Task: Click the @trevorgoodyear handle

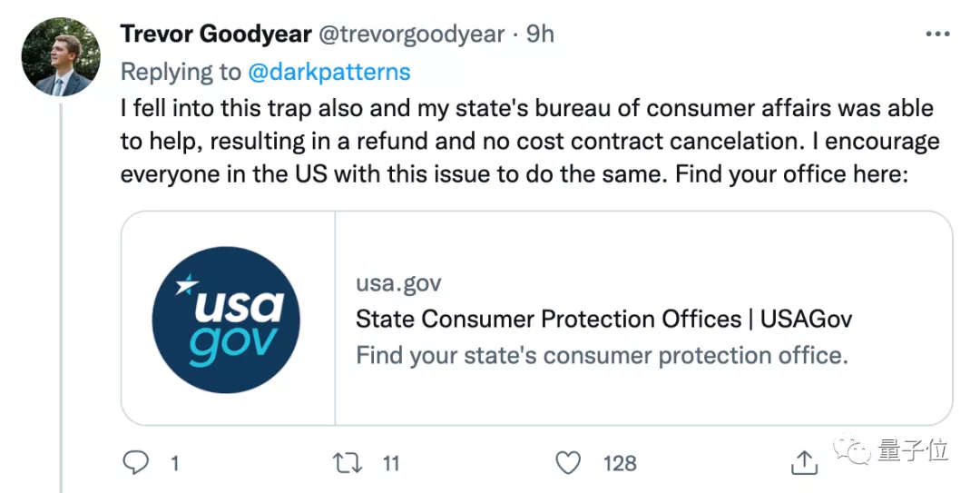Action: [410, 35]
